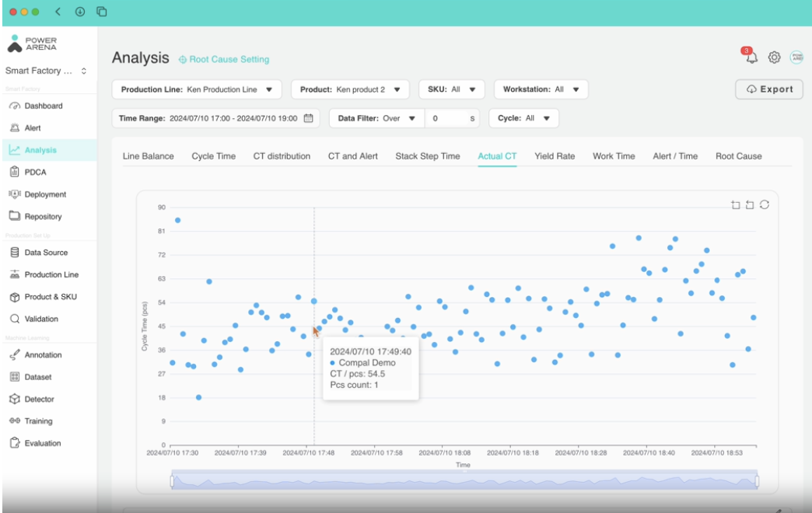The image size is (812, 513).
Task: Open user profile avatar
Action: coord(796,58)
